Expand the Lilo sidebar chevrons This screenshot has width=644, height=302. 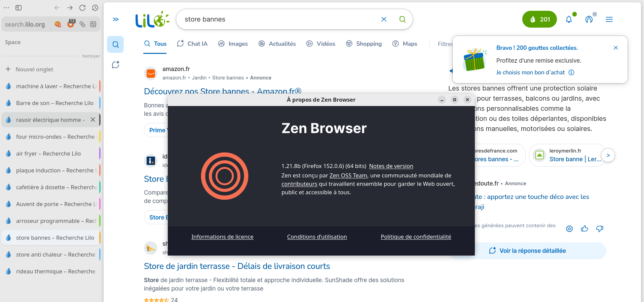(x=116, y=19)
